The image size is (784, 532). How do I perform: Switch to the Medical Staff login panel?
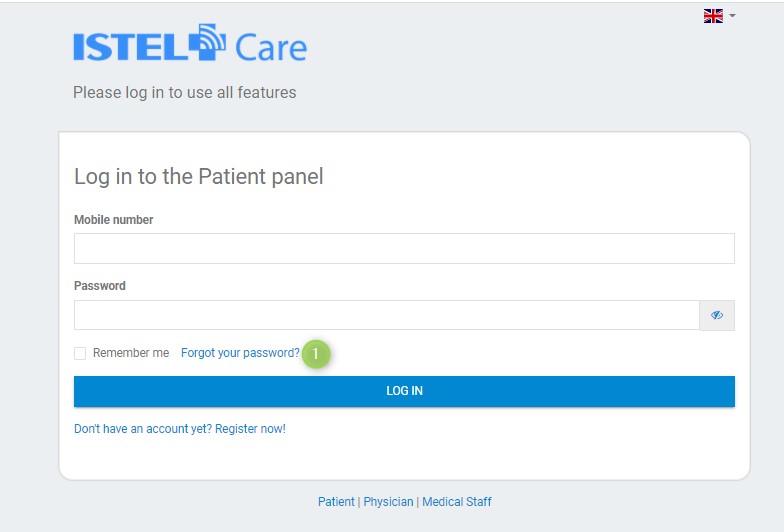point(456,502)
